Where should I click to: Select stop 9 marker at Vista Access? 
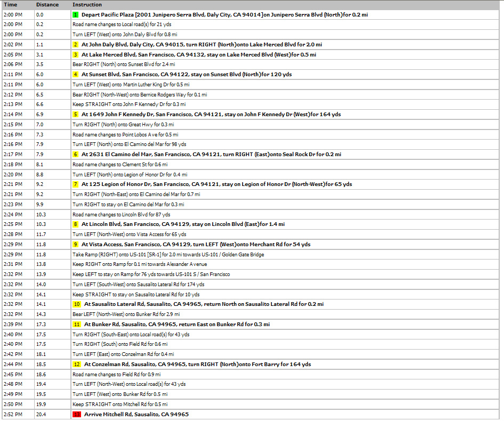[76, 245]
